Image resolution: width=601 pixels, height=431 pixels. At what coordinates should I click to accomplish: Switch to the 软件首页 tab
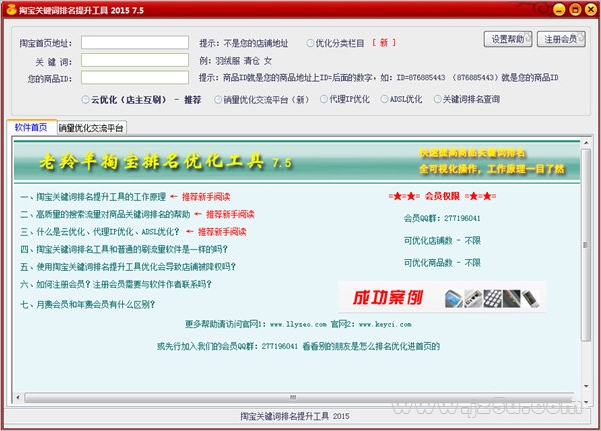pyautogui.click(x=31, y=127)
